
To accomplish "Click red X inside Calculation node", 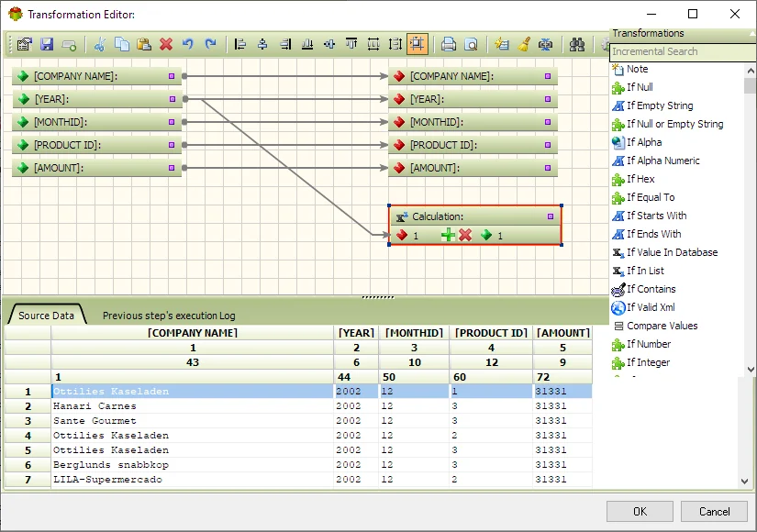I will point(465,235).
